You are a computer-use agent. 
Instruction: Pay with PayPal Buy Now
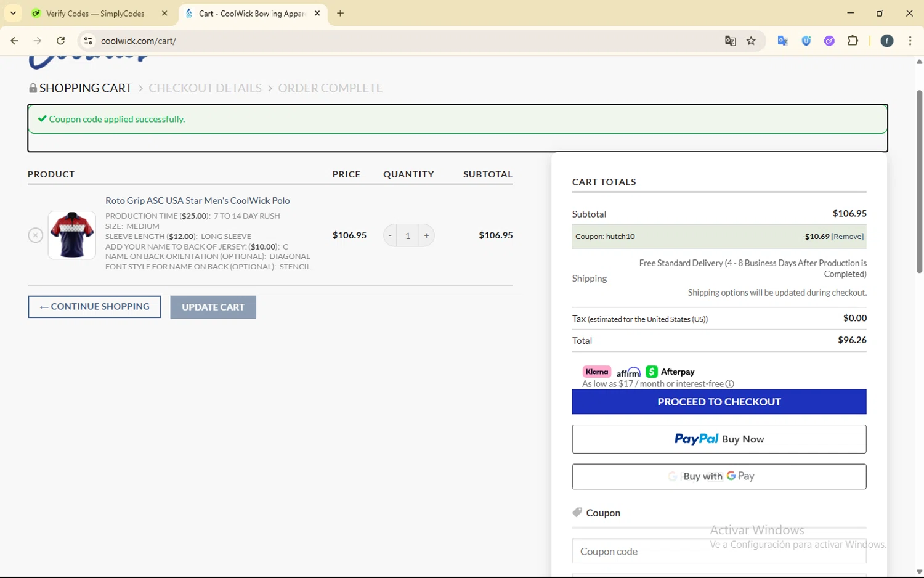point(719,439)
